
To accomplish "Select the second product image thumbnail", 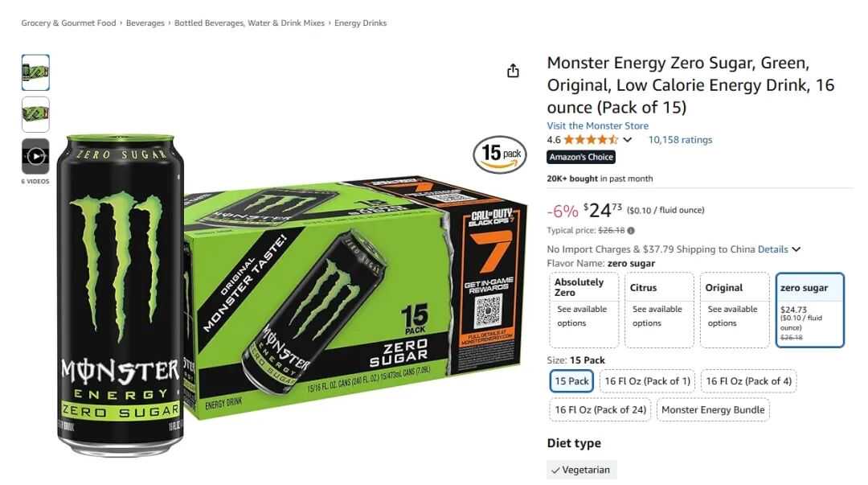I will pyautogui.click(x=35, y=115).
